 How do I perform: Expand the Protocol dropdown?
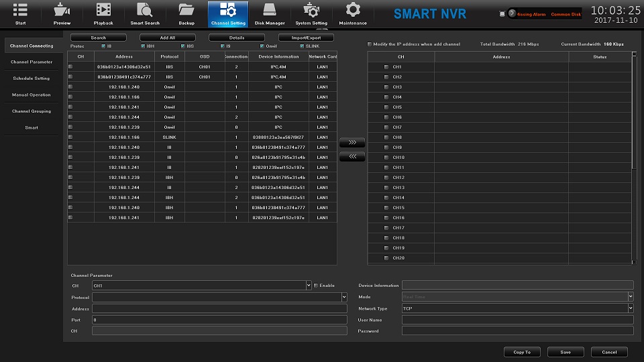(344, 297)
